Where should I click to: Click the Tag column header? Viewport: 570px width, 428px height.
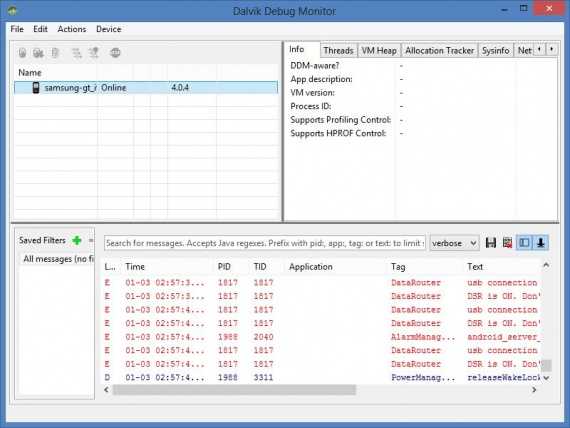(x=398, y=267)
